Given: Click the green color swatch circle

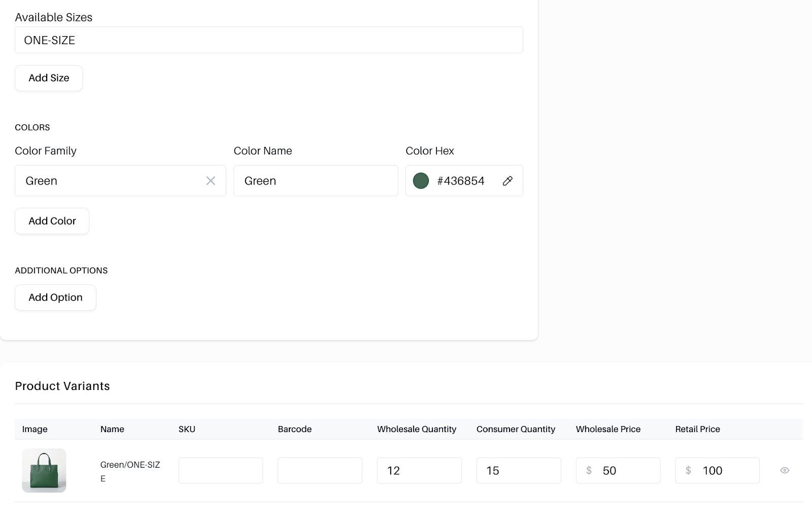Looking at the screenshot, I should tap(421, 181).
